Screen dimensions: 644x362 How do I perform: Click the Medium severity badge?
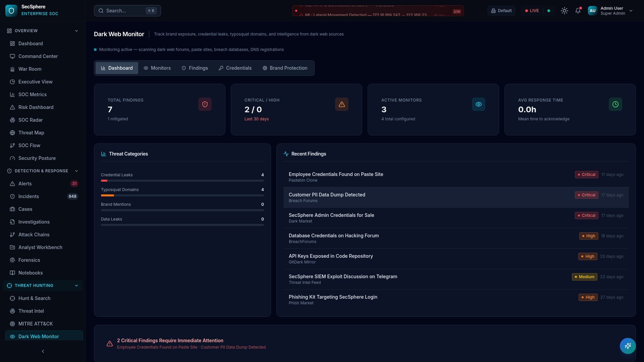click(584, 277)
